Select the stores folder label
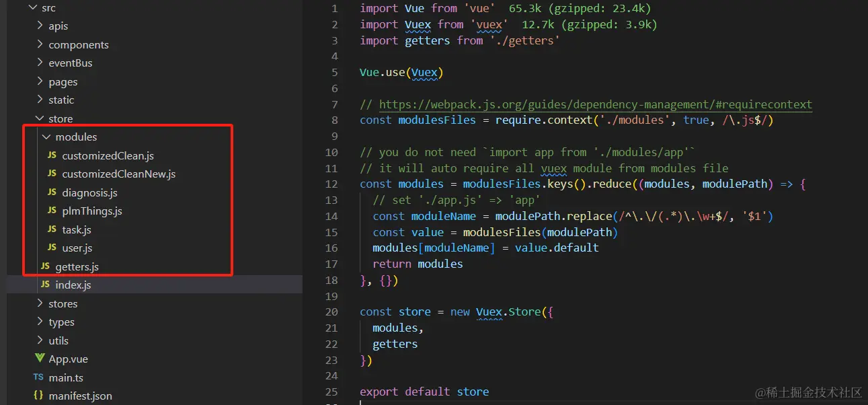868x405 pixels. click(63, 304)
